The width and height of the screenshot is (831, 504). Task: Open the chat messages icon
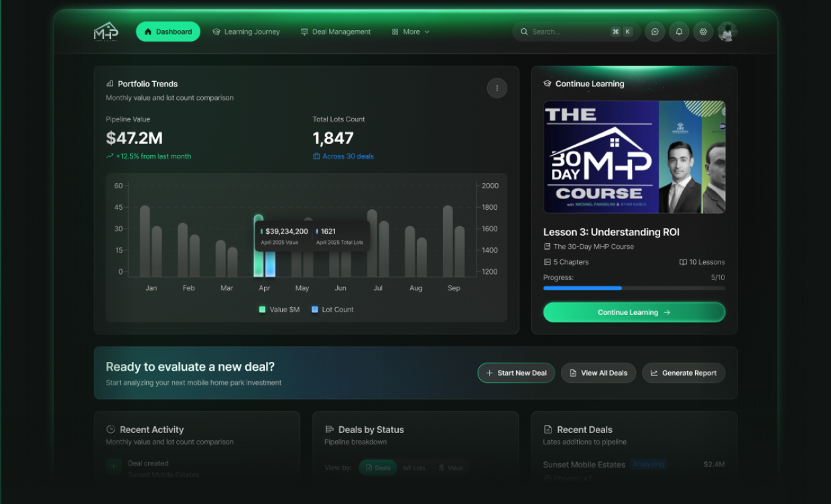tap(655, 31)
